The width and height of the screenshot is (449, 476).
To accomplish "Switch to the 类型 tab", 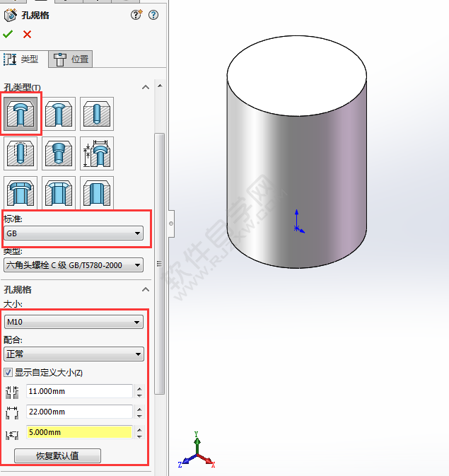I will coord(23,59).
